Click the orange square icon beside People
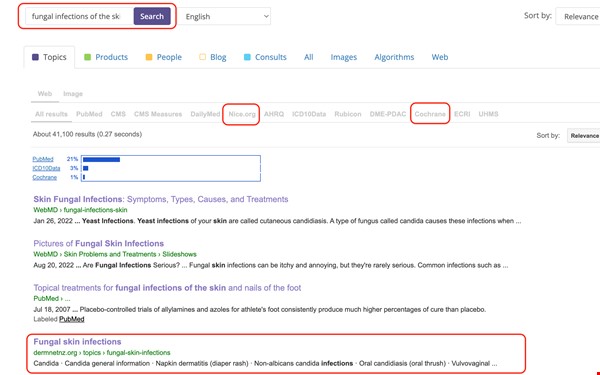The image size is (600, 375). [x=149, y=57]
